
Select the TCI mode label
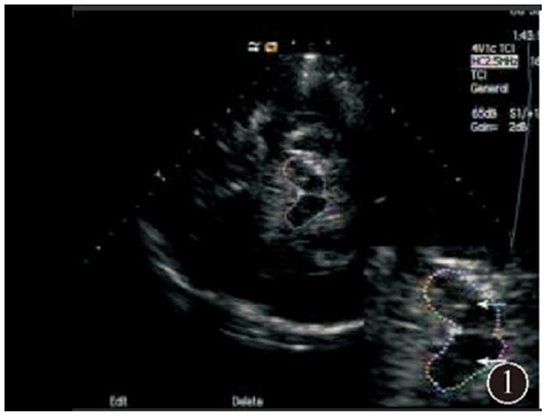(x=478, y=75)
